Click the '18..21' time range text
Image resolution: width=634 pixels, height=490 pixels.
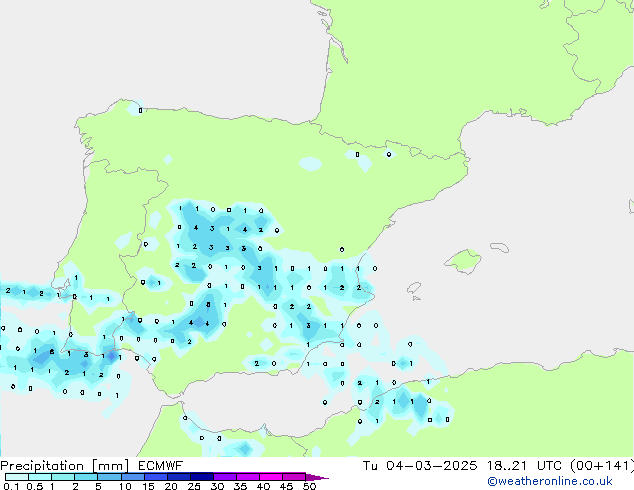[507, 466]
